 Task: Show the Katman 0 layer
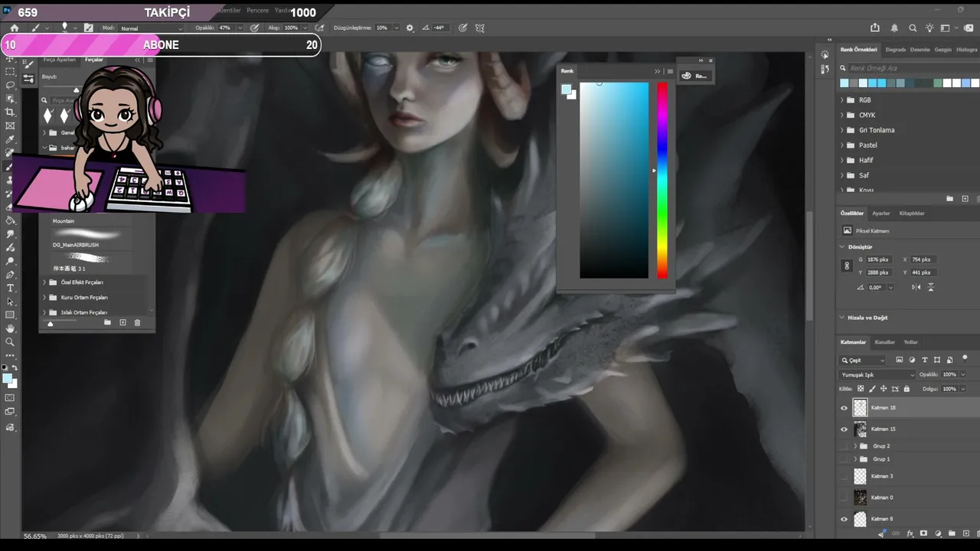click(844, 497)
